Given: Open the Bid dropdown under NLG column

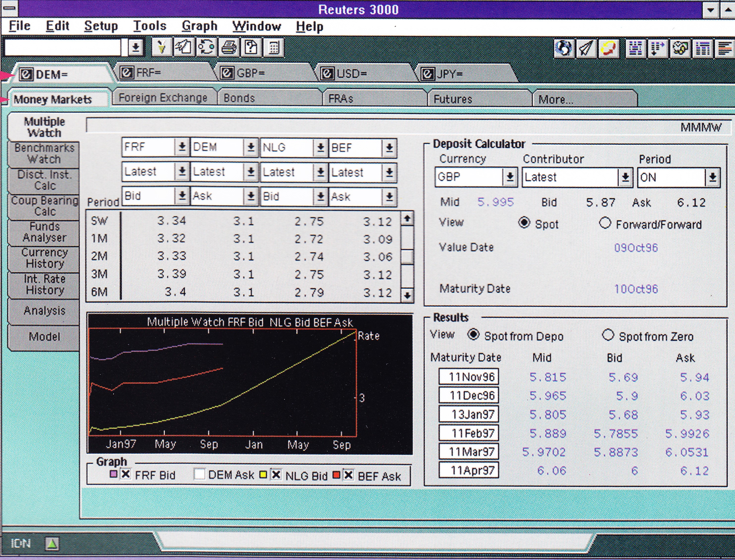Looking at the screenshot, I should pyautogui.click(x=320, y=196).
